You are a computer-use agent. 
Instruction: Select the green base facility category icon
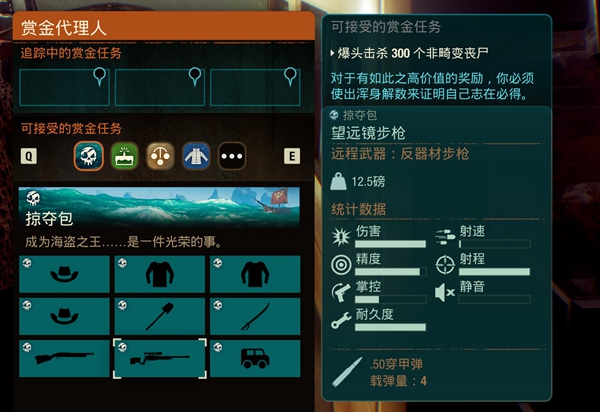tap(124, 156)
